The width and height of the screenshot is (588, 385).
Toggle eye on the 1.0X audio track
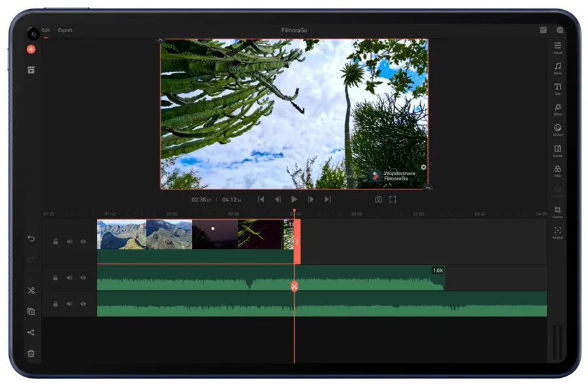pyautogui.click(x=83, y=278)
